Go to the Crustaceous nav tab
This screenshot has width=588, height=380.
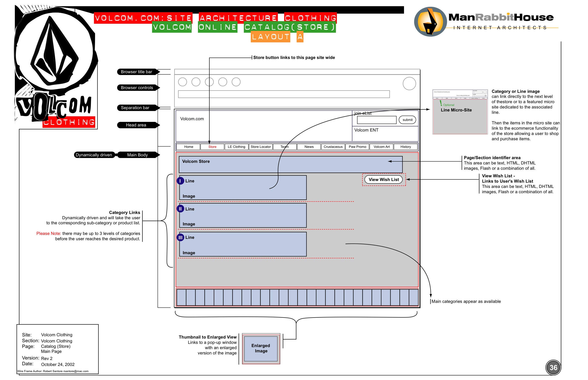[x=333, y=147]
